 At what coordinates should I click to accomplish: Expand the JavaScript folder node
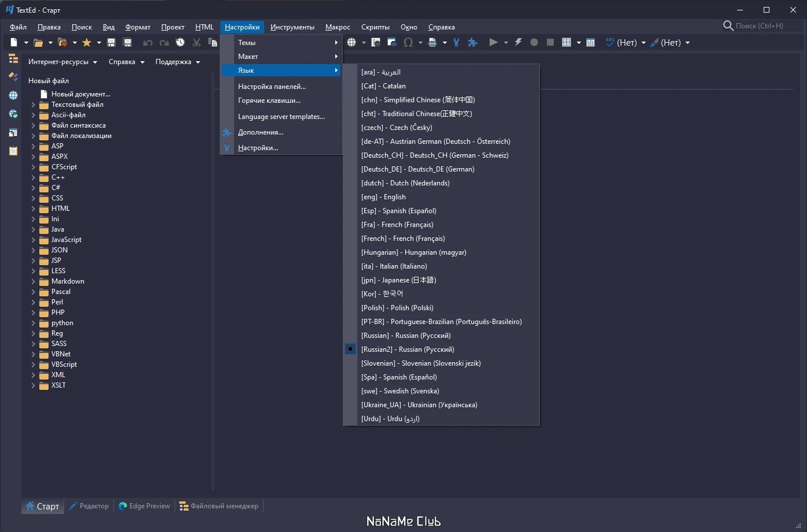(x=33, y=240)
